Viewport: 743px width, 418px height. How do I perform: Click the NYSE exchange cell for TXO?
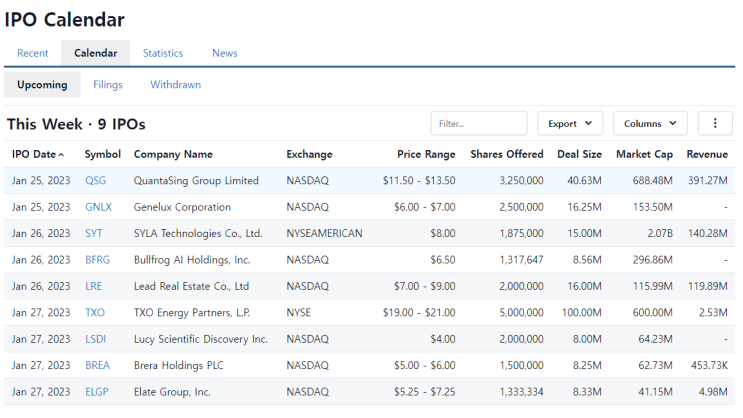[x=299, y=312]
